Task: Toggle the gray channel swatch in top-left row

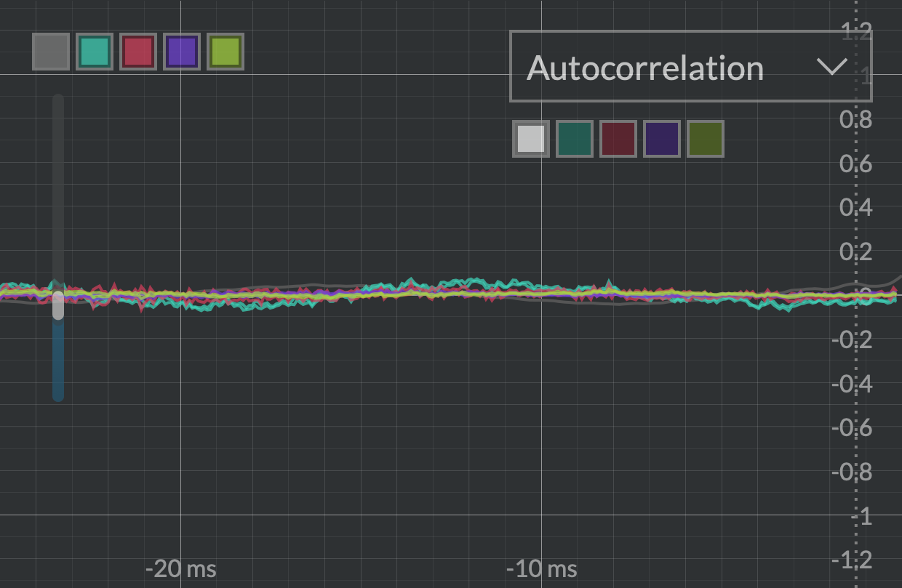Action: [51, 52]
